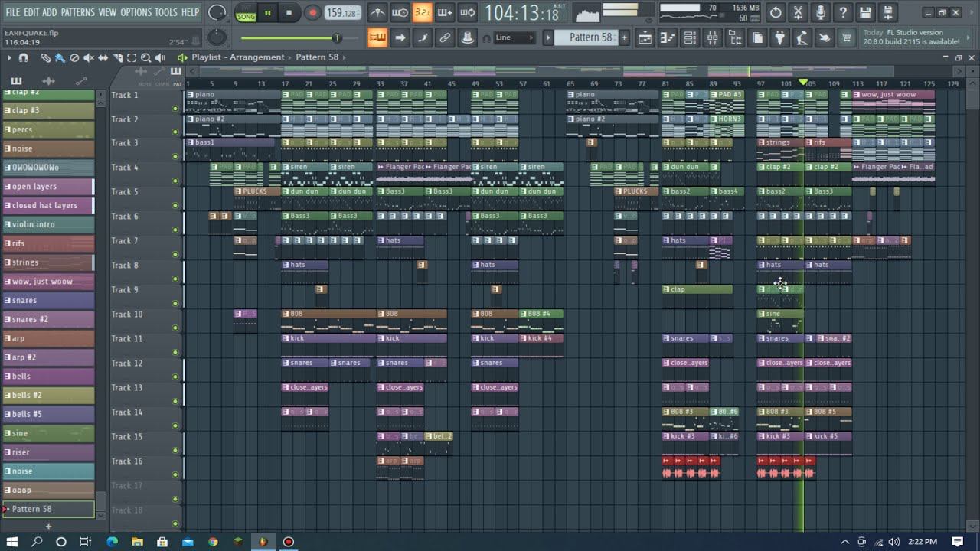Click the wait-for-input recording icon
Image resolution: width=980 pixels, height=551 pixels.
(400, 12)
